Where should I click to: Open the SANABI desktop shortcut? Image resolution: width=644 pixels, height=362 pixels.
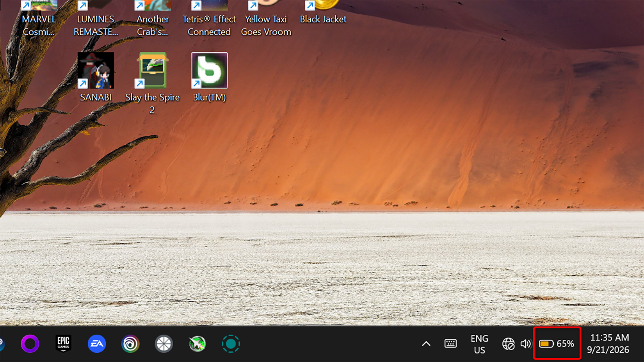click(96, 77)
